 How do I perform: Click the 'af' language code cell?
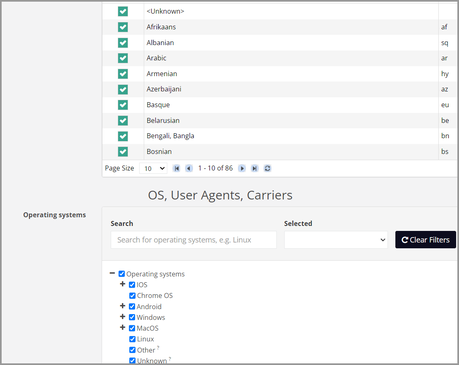point(444,27)
